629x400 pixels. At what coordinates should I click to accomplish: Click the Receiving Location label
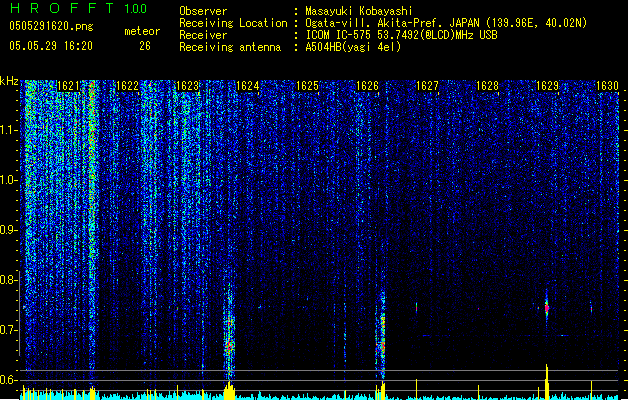[x=233, y=23]
